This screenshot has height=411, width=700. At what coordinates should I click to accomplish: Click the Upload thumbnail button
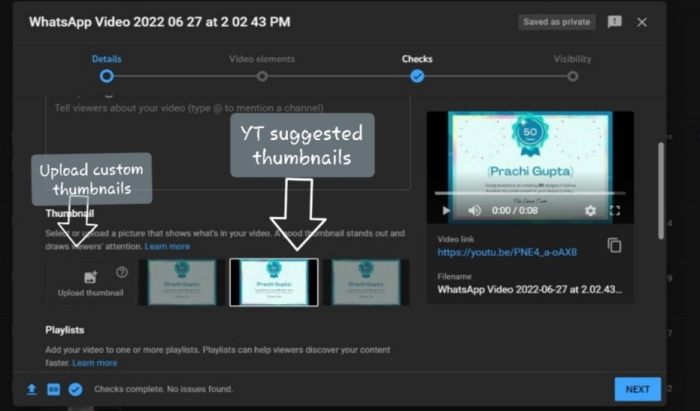(90, 283)
